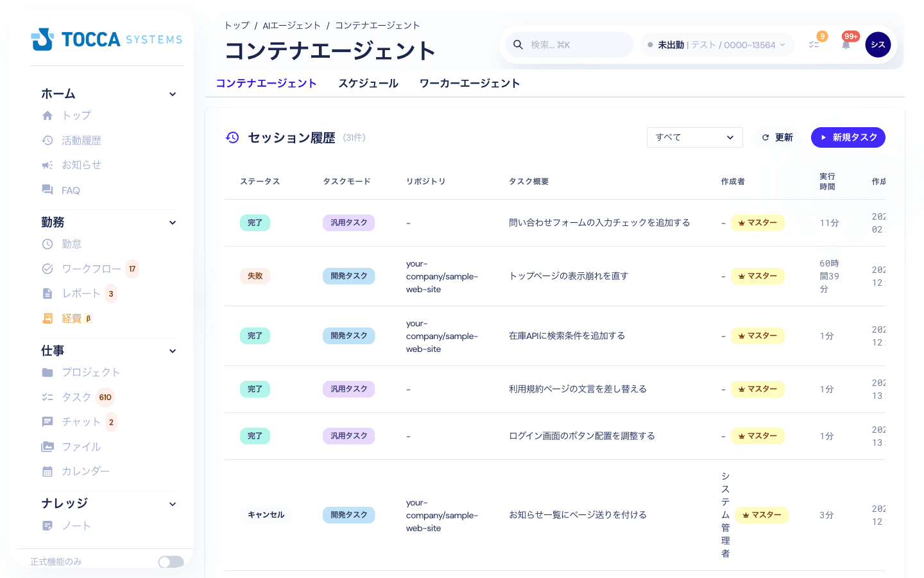Viewport: 924px width, 578px height.
Task: Open レポート document icon
Action: (x=47, y=293)
